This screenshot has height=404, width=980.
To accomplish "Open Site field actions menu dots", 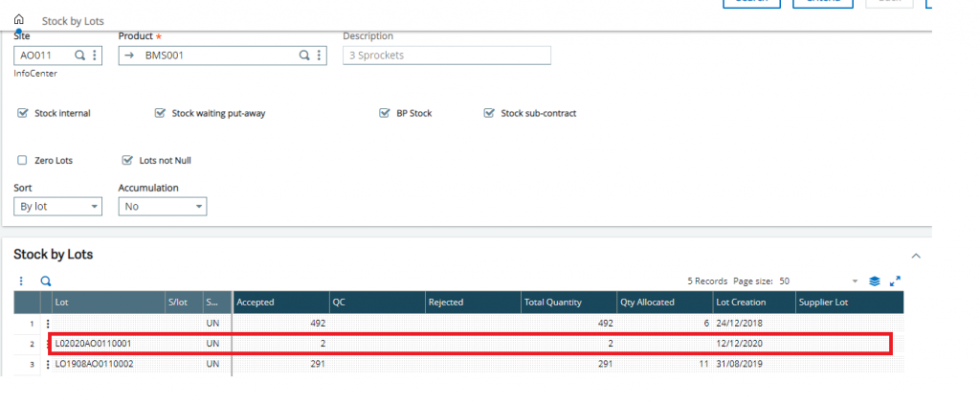I will pyautogui.click(x=95, y=55).
